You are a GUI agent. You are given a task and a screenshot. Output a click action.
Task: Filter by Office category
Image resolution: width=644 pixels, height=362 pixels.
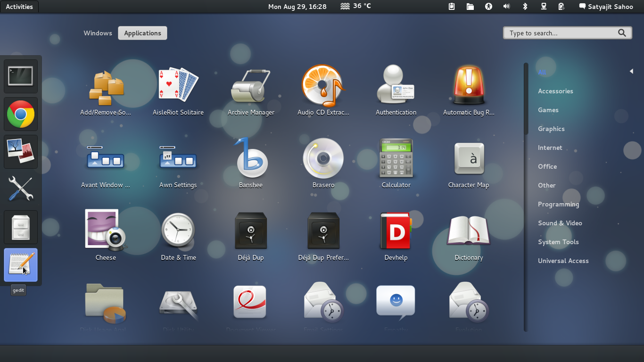[547, 166]
